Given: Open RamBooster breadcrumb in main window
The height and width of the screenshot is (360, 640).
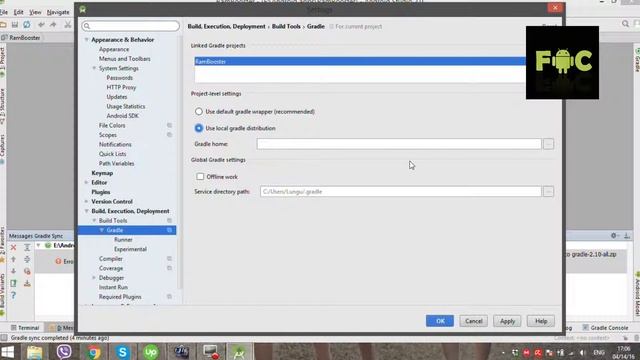Looking at the screenshot, I should 21,38.
